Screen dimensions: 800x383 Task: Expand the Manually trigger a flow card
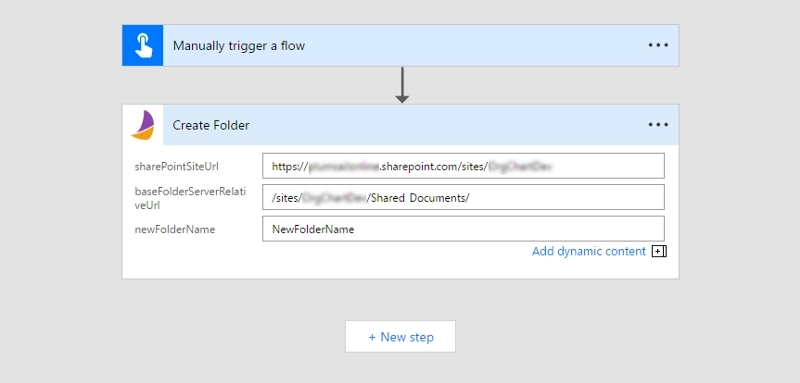click(x=239, y=45)
